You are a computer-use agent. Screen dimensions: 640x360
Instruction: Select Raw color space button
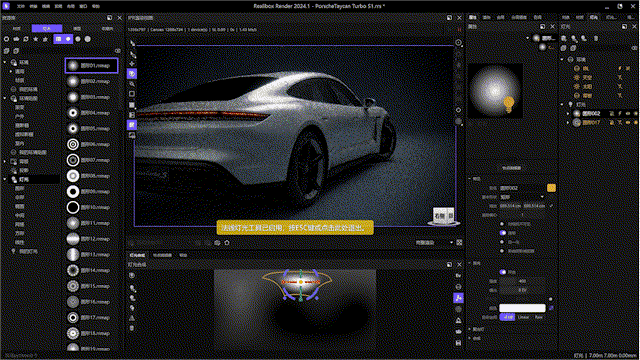click(539, 317)
